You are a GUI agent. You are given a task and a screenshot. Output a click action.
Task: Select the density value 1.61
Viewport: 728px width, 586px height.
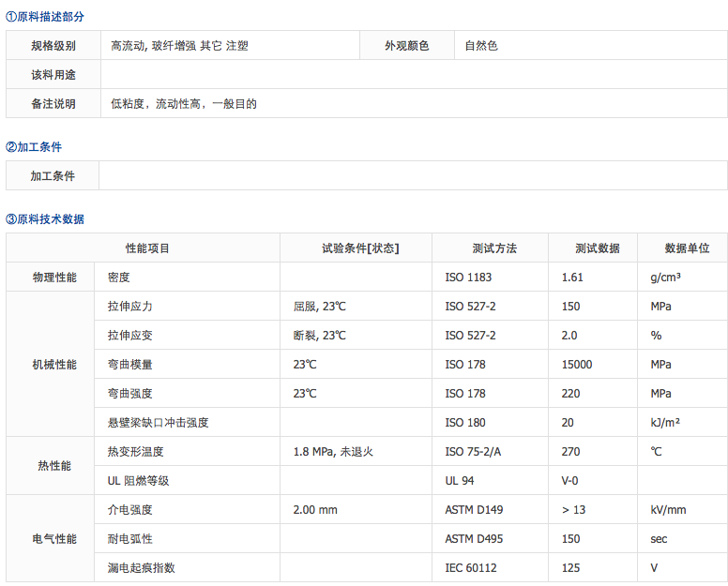pyautogui.click(x=572, y=278)
